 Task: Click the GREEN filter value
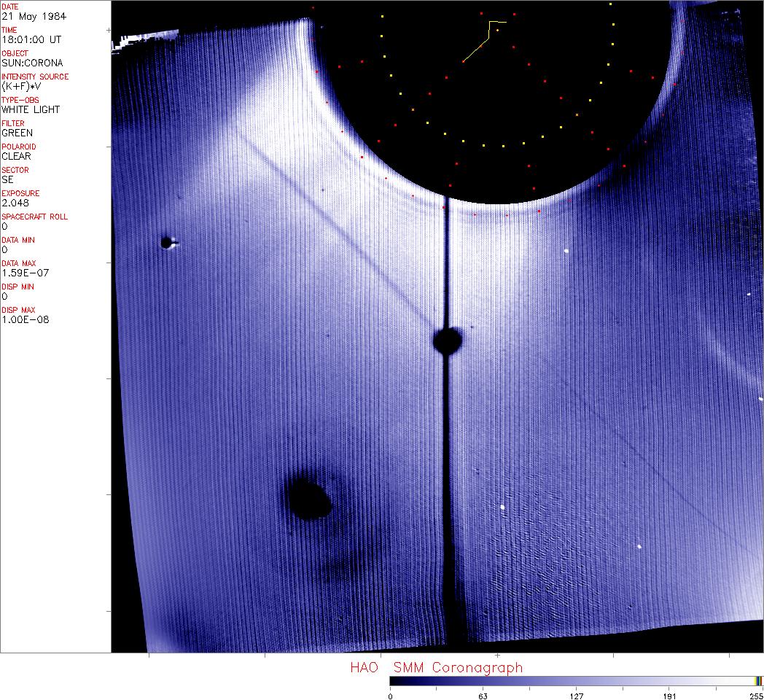pos(17,133)
